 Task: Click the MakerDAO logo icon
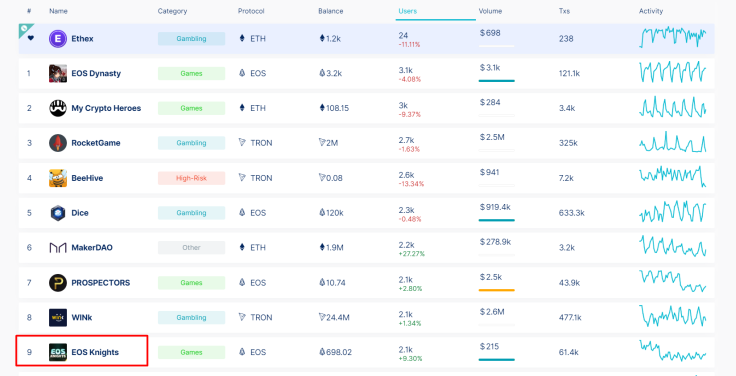pyautogui.click(x=58, y=248)
